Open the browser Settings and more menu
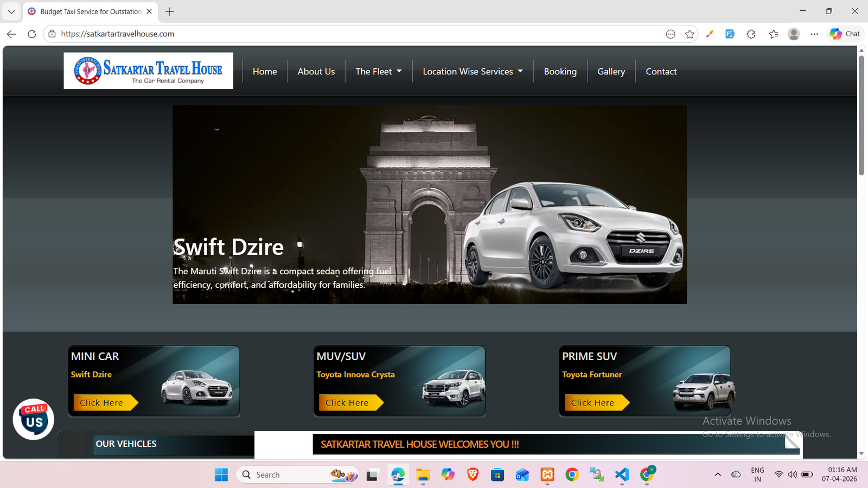 click(x=814, y=34)
